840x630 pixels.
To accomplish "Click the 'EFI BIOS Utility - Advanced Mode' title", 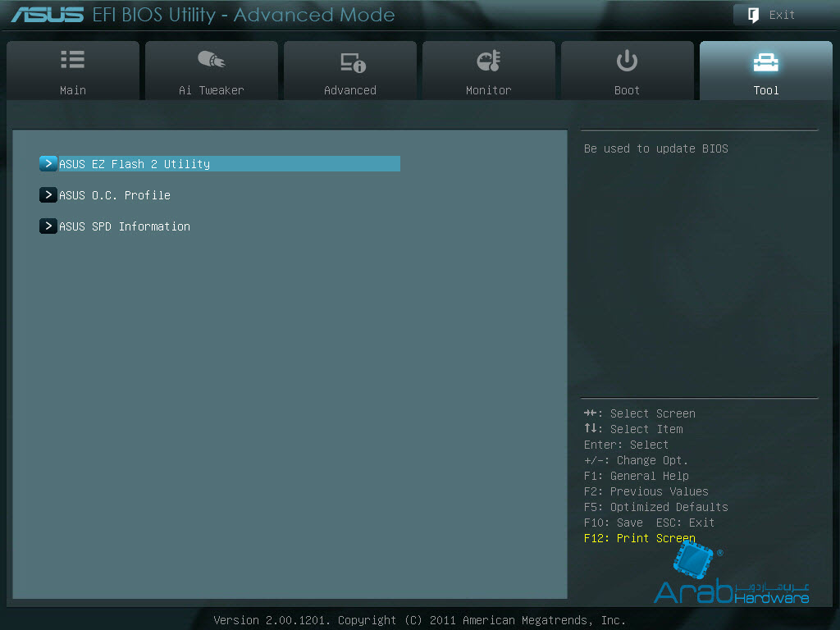I will [x=244, y=15].
